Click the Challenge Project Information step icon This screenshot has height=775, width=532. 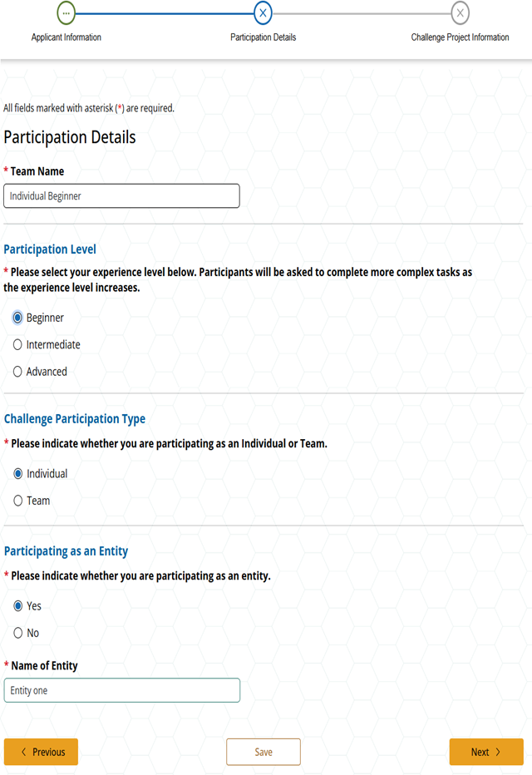(x=460, y=13)
